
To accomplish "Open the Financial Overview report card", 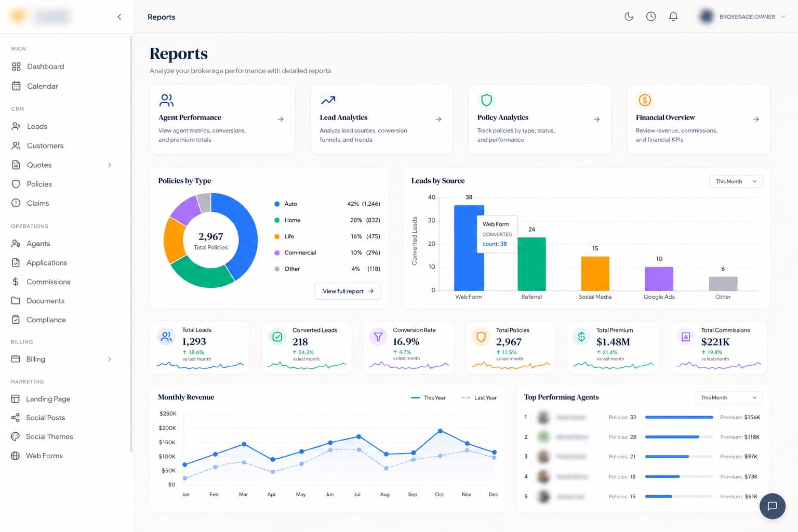I will [x=698, y=119].
